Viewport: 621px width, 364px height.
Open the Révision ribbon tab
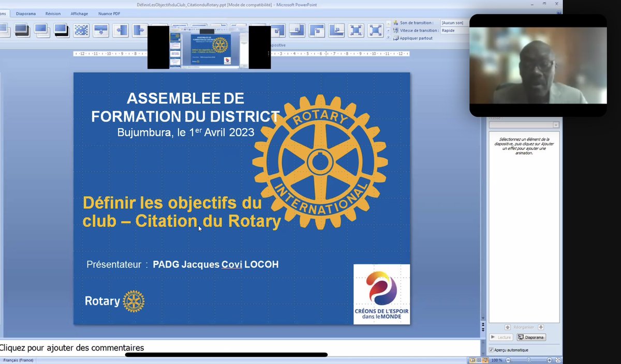click(x=53, y=13)
